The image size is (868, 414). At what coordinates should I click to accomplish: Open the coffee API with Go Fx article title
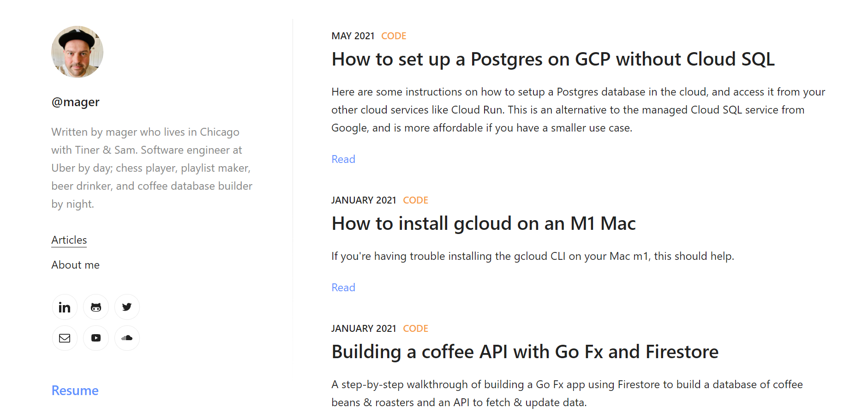tap(525, 352)
